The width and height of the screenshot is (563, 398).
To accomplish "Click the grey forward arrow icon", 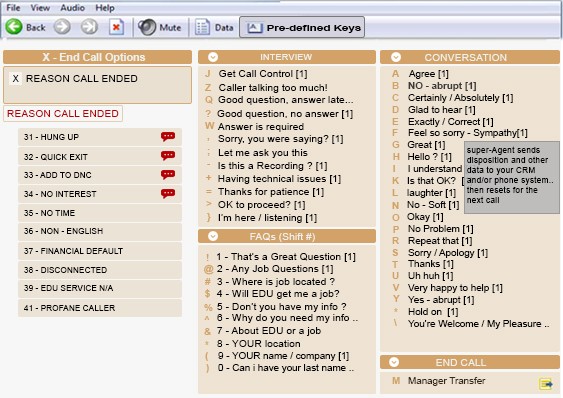I will point(62,27).
